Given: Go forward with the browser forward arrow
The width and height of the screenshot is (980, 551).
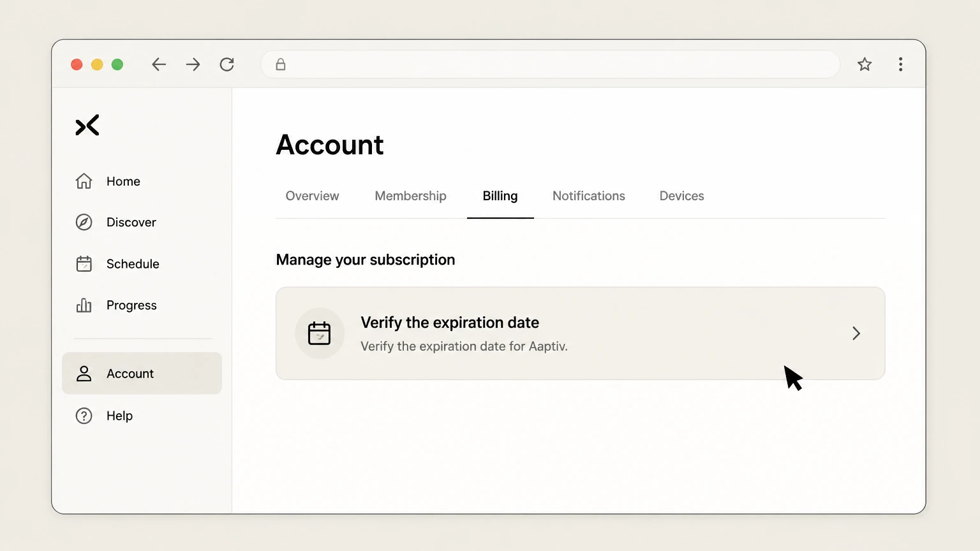Looking at the screenshot, I should pyautogui.click(x=193, y=64).
